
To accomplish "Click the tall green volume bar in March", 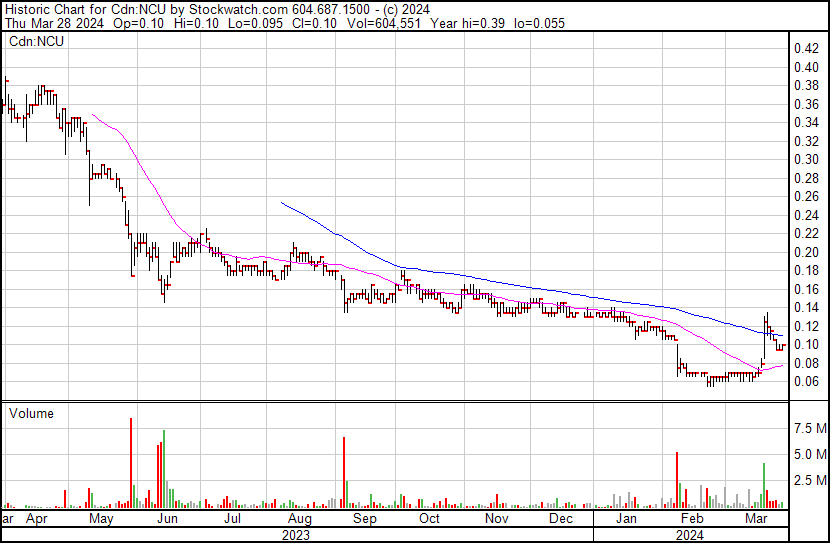I will click(x=764, y=485).
